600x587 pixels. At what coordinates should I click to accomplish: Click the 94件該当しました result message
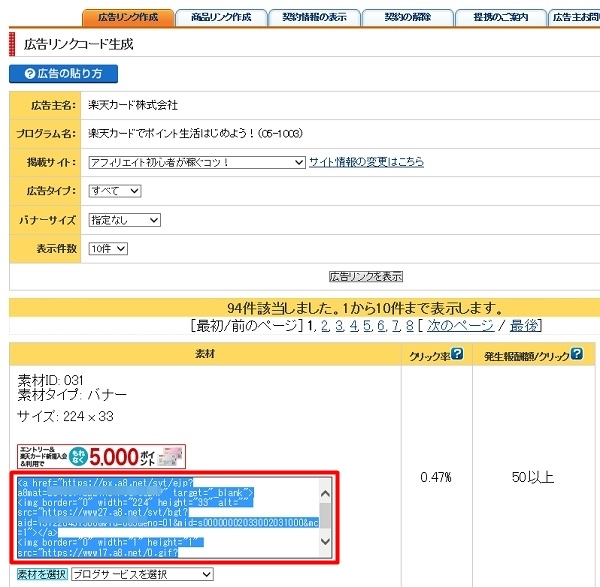tap(365, 308)
